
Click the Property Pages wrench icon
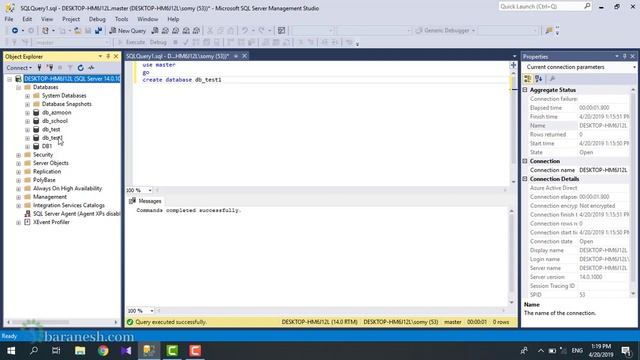[x=553, y=79]
